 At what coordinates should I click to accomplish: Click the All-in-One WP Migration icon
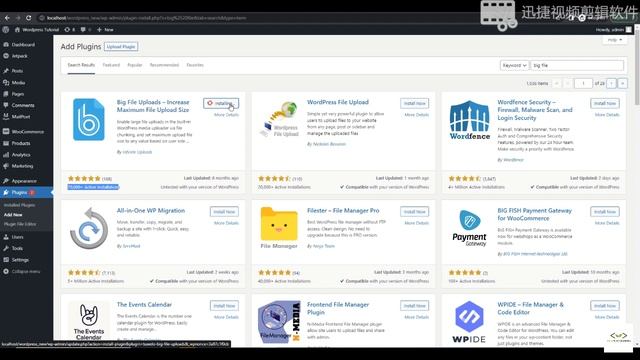click(x=89, y=228)
